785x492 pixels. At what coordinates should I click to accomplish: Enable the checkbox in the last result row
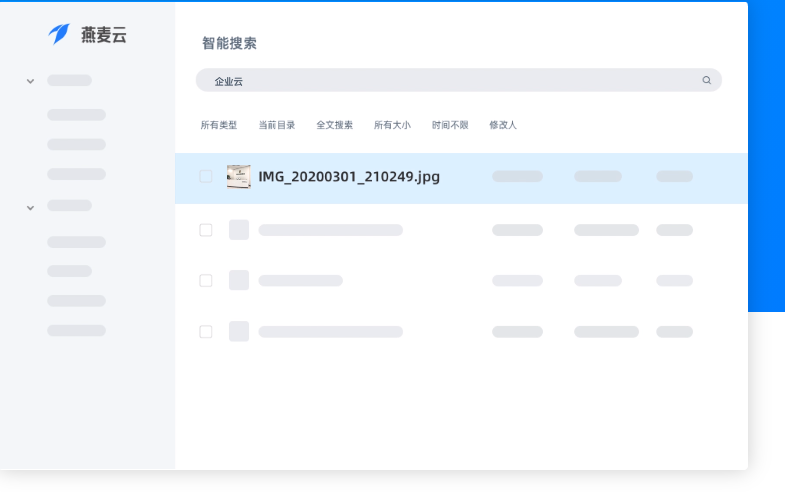206,331
